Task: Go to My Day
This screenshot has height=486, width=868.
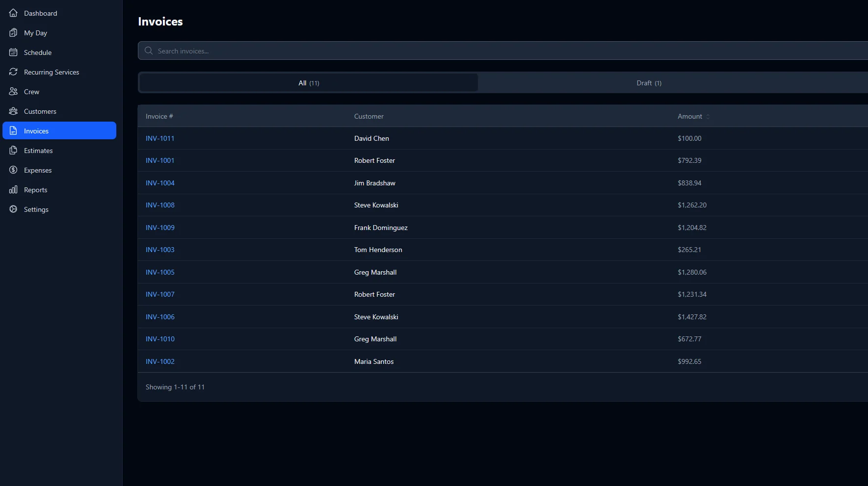Action: coord(59,33)
